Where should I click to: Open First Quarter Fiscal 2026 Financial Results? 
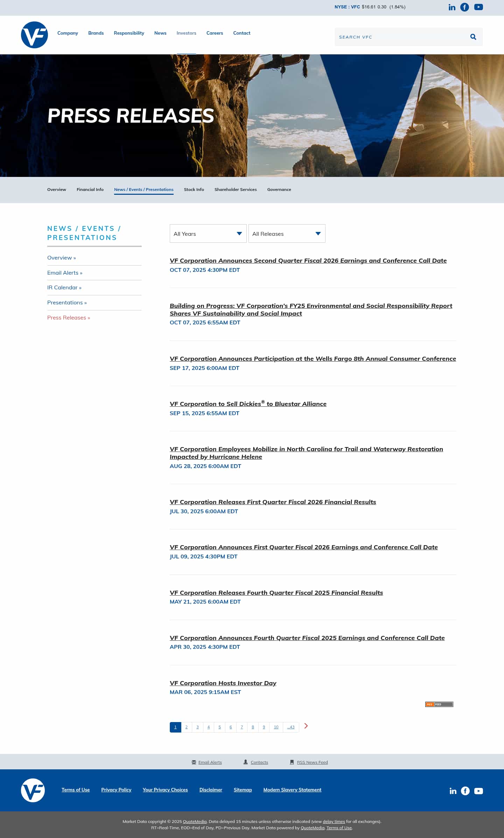(273, 502)
